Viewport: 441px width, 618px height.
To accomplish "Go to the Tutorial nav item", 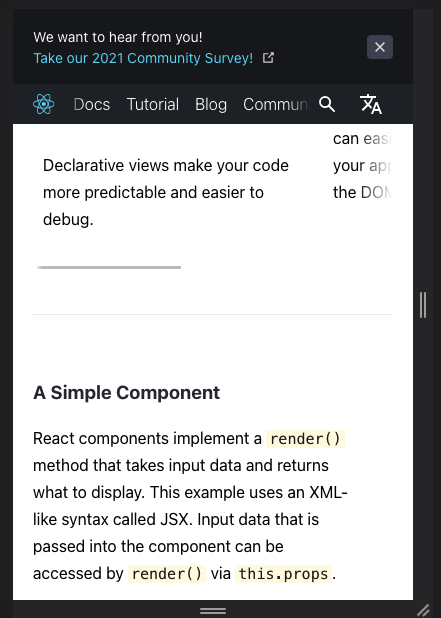I will tap(153, 104).
